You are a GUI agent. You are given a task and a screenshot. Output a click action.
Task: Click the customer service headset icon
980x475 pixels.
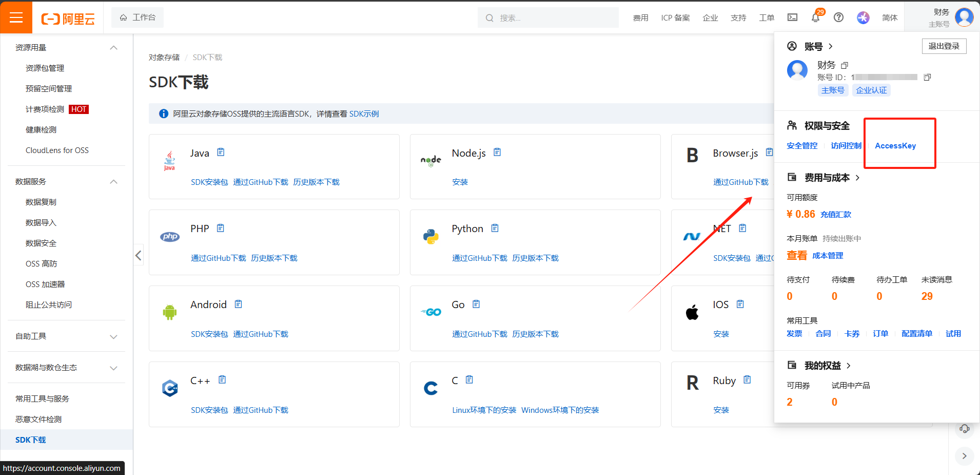pyautogui.click(x=965, y=429)
